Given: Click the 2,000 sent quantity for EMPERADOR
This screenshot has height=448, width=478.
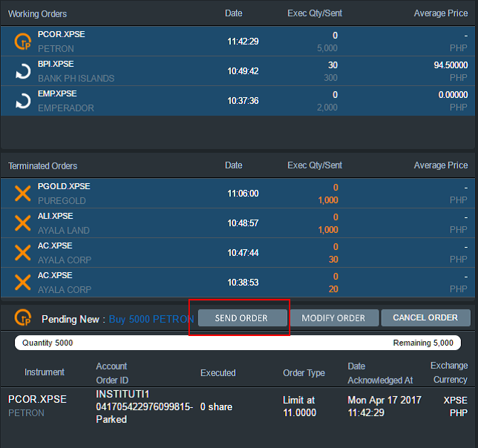Looking at the screenshot, I should pyautogui.click(x=327, y=108).
